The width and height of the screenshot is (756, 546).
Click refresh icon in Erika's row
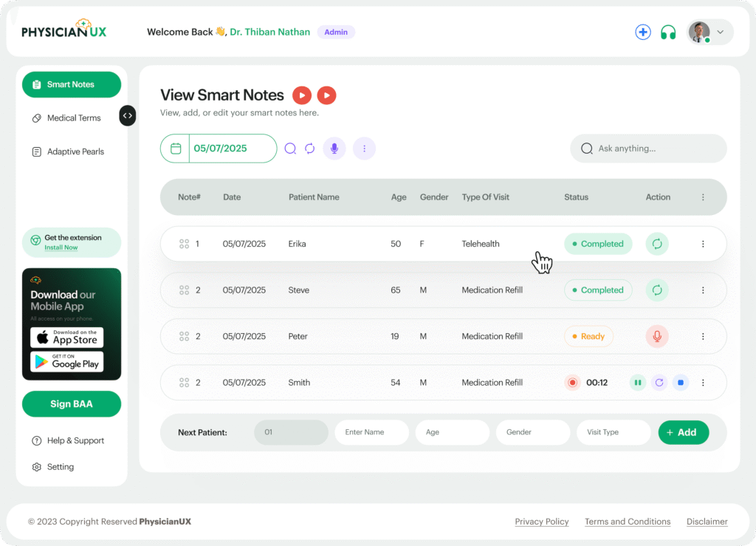coord(657,244)
